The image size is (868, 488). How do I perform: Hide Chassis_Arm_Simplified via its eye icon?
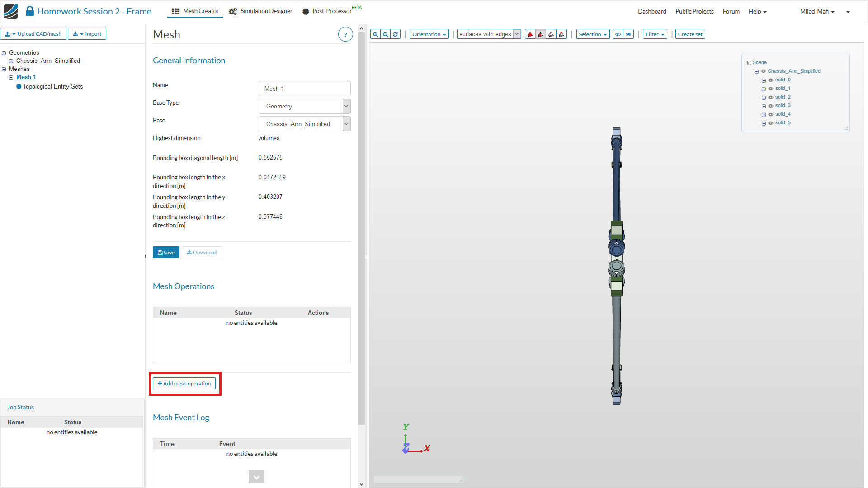pyautogui.click(x=764, y=71)
